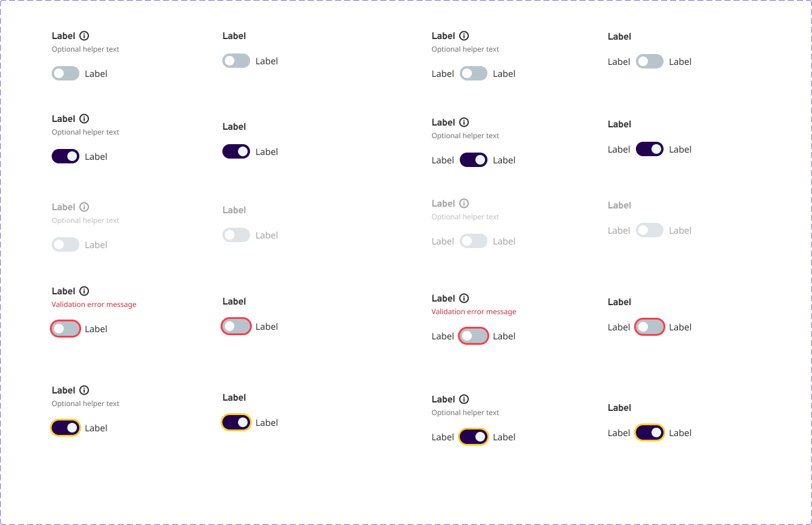Select the bold 'Label' heading in the second column
812x525 pixels.
tap(234, 35)
